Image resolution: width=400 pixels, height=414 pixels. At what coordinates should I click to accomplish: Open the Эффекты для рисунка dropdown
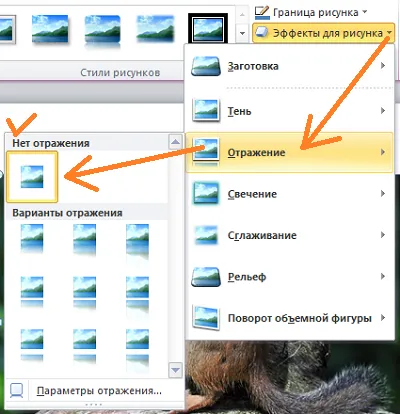(x=323, y=33)
